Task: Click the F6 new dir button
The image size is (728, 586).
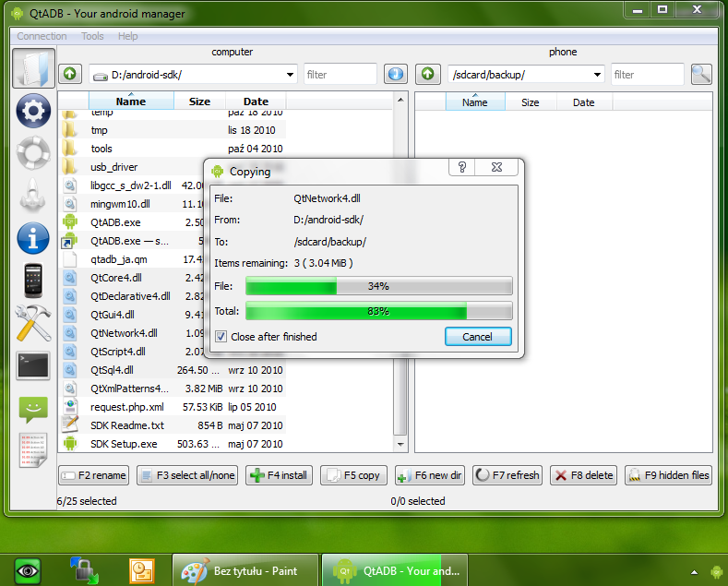Action: tap(429, 475)
